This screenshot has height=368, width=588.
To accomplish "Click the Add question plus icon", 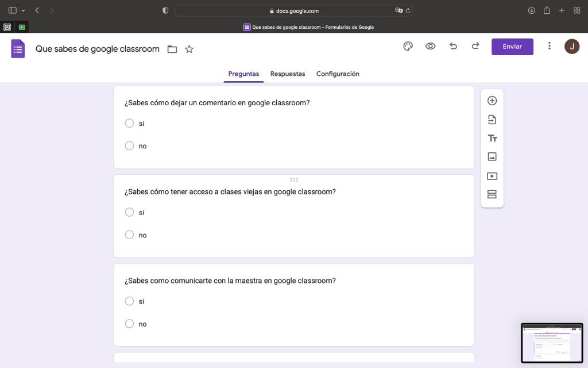I will [x=492, y=101].
